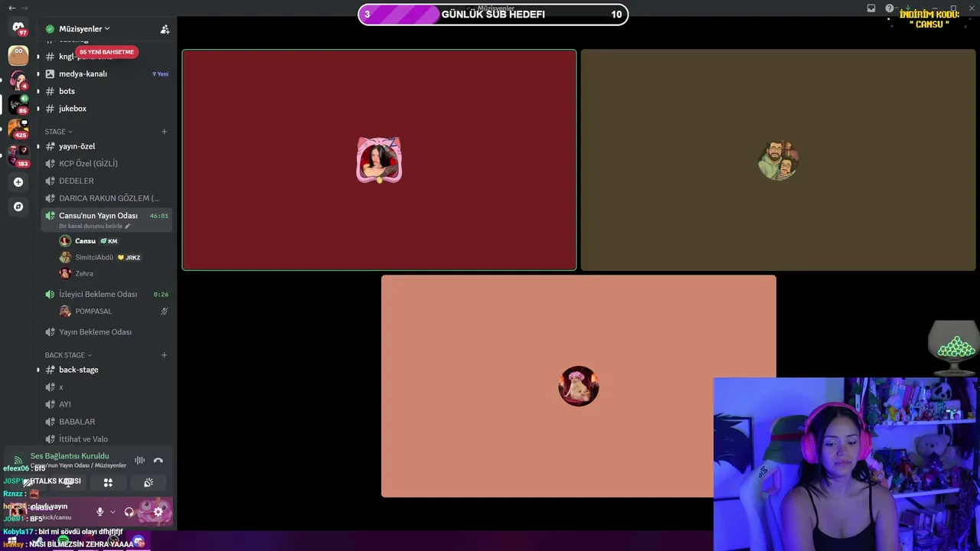This screenshot has height=551, width=980.
Task: Join Yayın Bekleme Odası voice channel
Action: [x=106, y=332]
